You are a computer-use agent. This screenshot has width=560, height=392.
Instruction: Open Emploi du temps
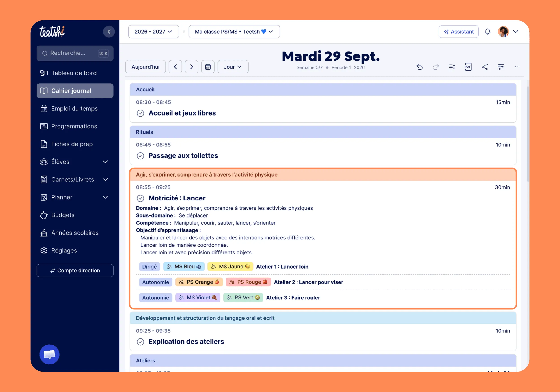[75, 109]
